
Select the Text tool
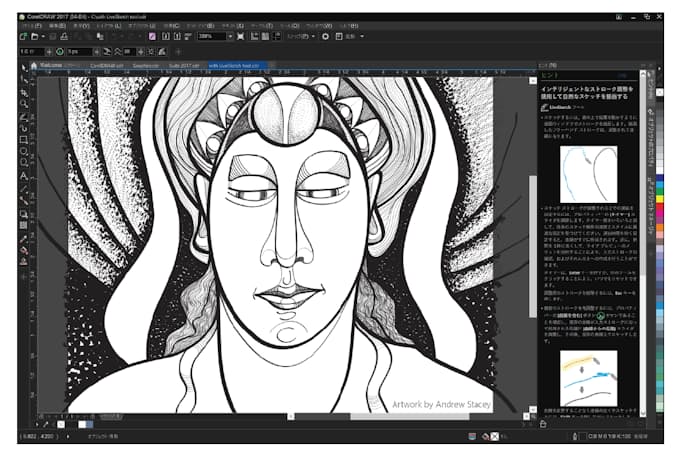tap(24, 176)
